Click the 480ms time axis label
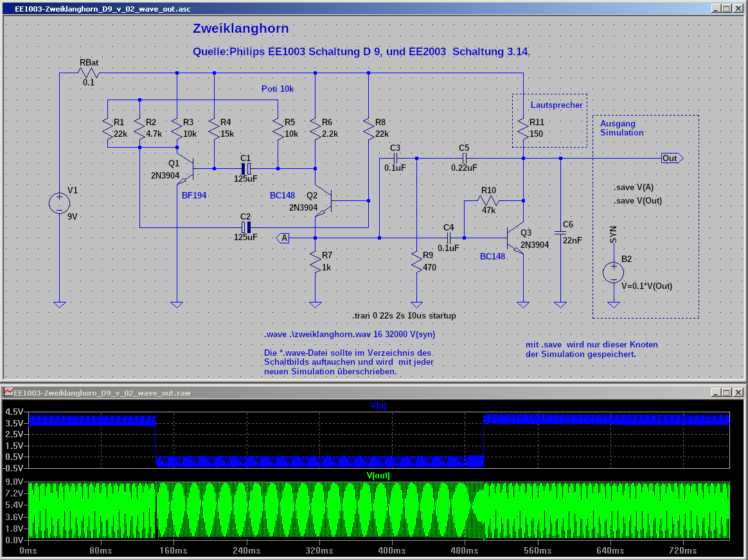 point(465,550)
